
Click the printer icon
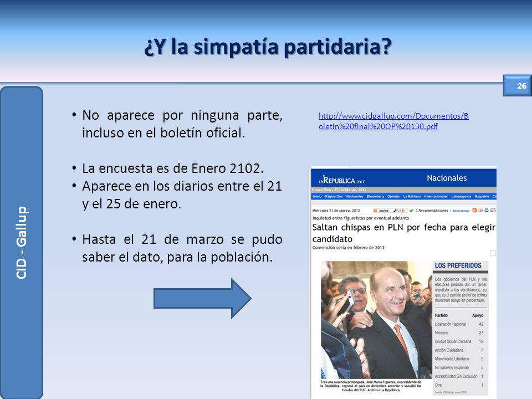(x=486, y=210)
